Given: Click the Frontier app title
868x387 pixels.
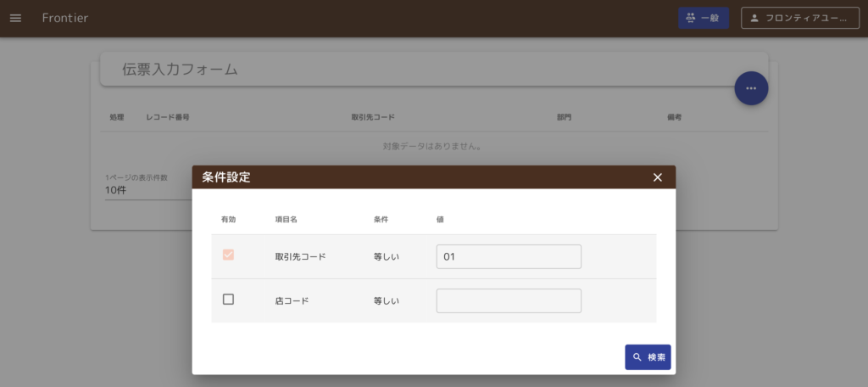Looking at the screenshot, I should pyautogui.click(x=65, y=18).
